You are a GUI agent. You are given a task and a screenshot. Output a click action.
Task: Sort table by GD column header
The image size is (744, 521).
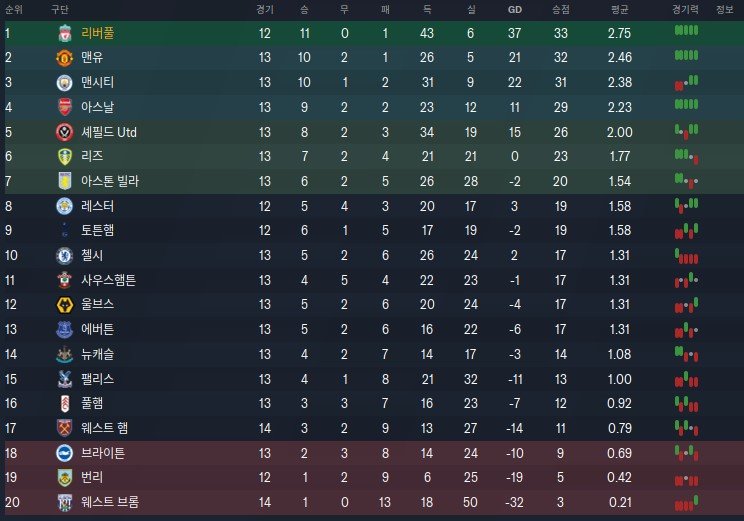pyautogui.click(x=515, y=10)
